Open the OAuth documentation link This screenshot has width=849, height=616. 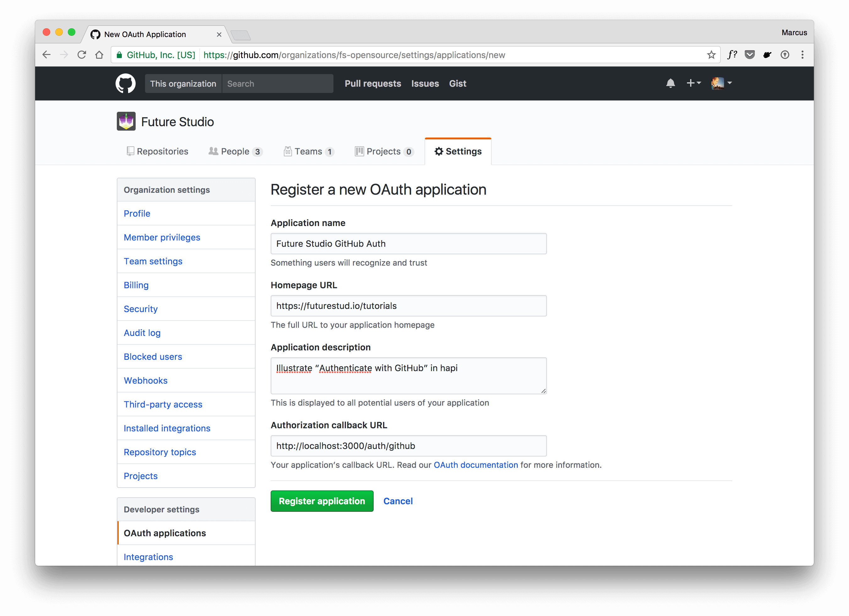click(x=476, y=465)
